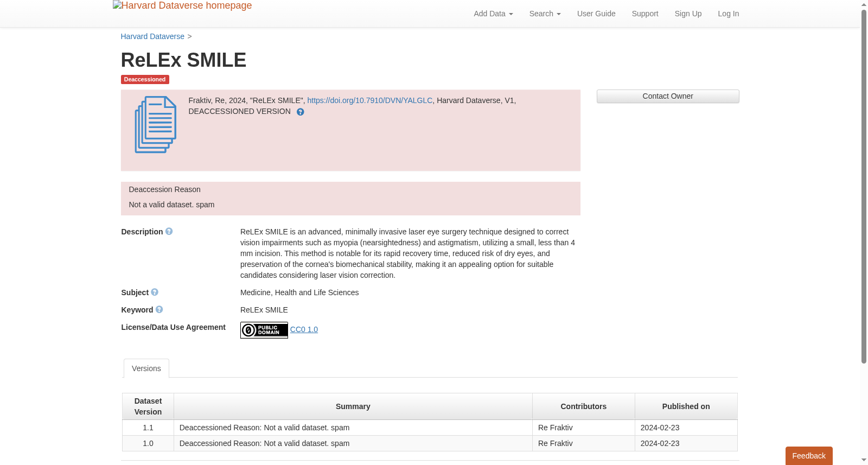Click the Subject help tooltip icon
Viewport: 868px width, 465px height.
[x=155, y=292]
